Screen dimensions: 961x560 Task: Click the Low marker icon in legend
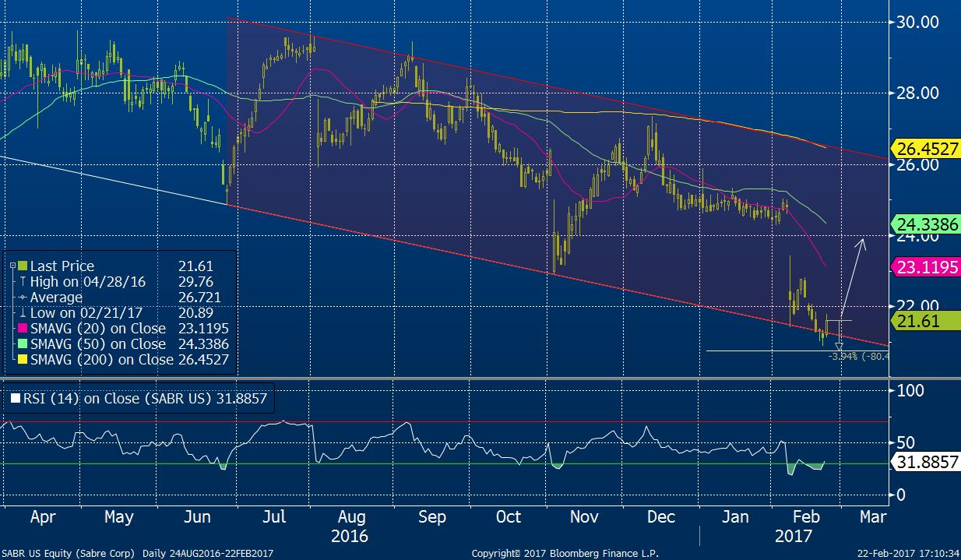[21, 313]
